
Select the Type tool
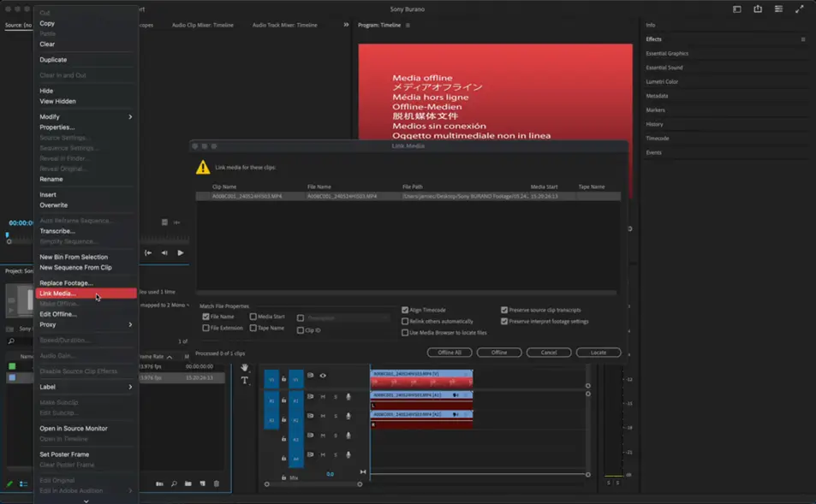245,380
